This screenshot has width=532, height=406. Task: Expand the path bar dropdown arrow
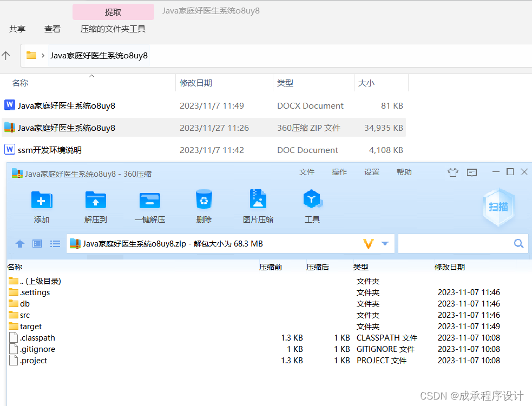pos(385,243)
